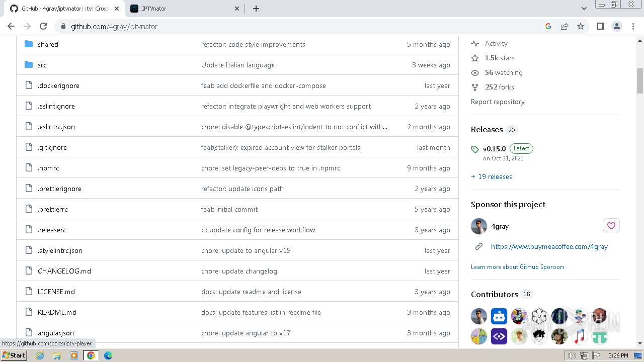Screen dimensions: 644x362
Task: Open a new browser tab
Action: (x=256, y=9)
